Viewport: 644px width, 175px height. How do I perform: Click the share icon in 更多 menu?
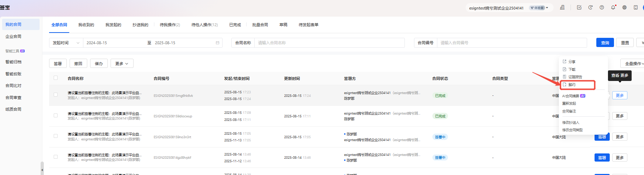pos(565,62)
